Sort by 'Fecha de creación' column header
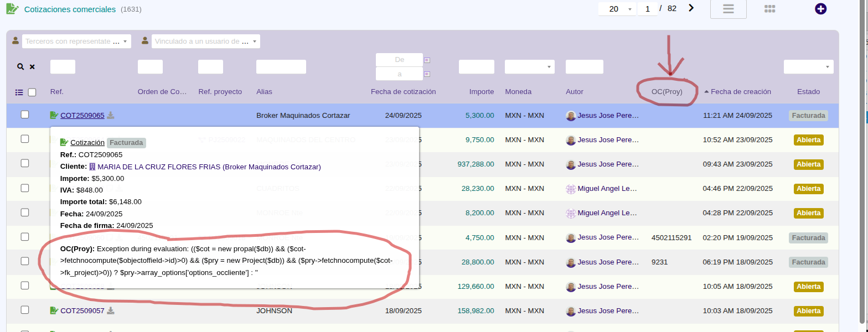Screen dimensions: 868x332 point(741,92)
